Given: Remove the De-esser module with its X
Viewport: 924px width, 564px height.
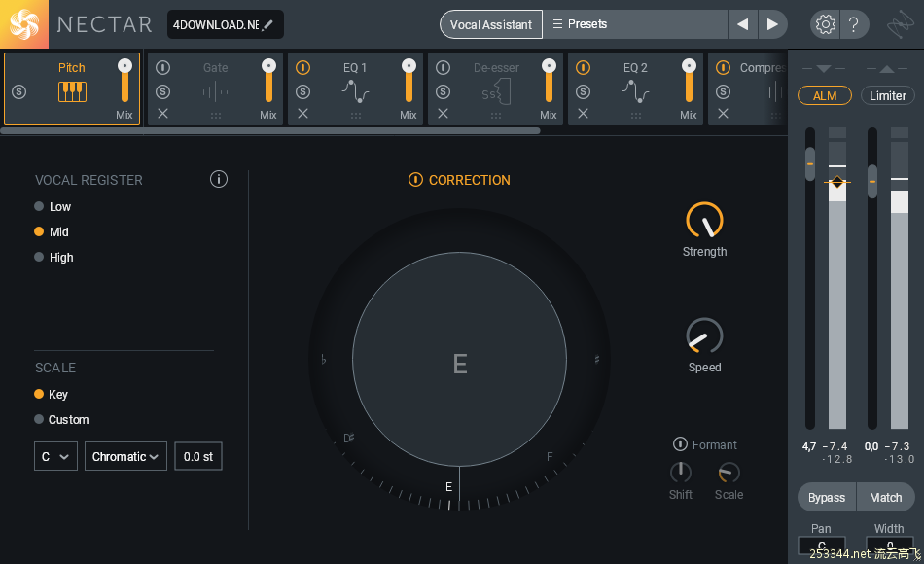Looking at the screenshot, I should point(444,113).
